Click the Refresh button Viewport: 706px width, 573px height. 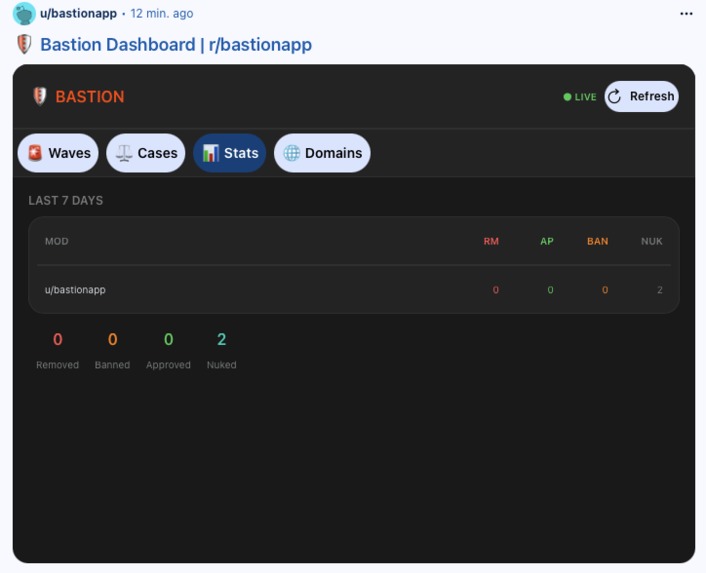pos(641,96)
